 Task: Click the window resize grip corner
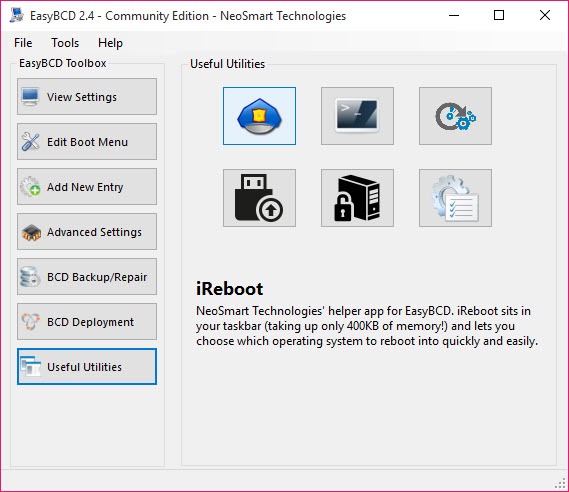pos(561,483)
